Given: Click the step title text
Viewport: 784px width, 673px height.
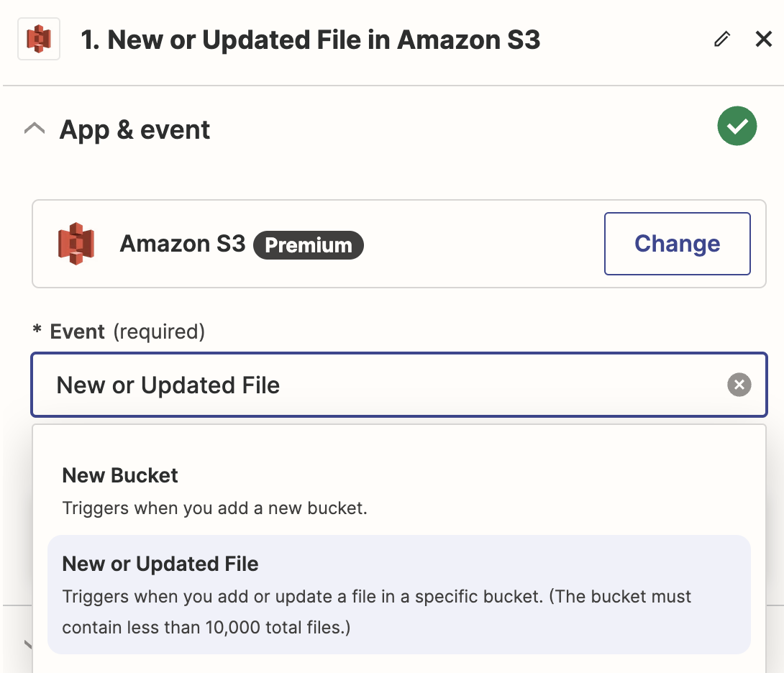Looking at the screenshot, I should (x=310, y=40).
